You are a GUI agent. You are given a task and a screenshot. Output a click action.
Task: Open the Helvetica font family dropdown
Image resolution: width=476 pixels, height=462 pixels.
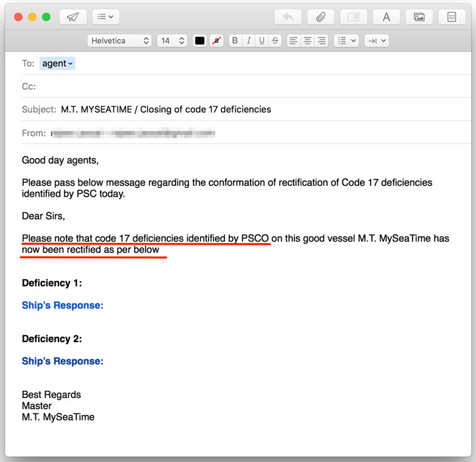point(119,41)
